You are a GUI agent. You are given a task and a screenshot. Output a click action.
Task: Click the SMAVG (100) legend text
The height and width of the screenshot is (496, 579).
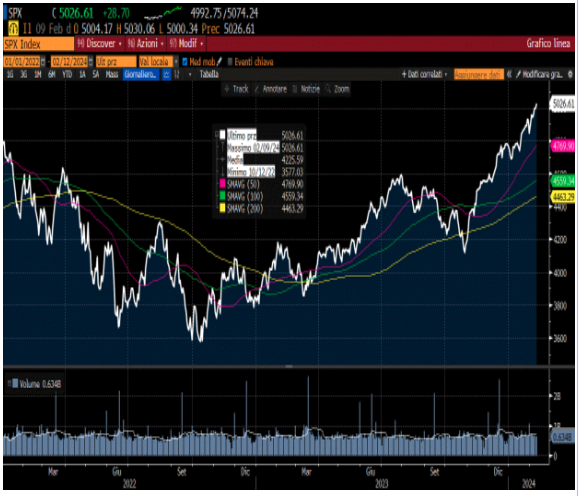coord(244,196)
